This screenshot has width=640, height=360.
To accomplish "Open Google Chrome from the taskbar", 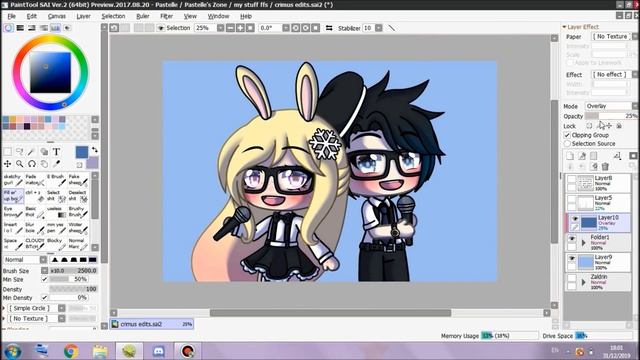I will (71, 351).
